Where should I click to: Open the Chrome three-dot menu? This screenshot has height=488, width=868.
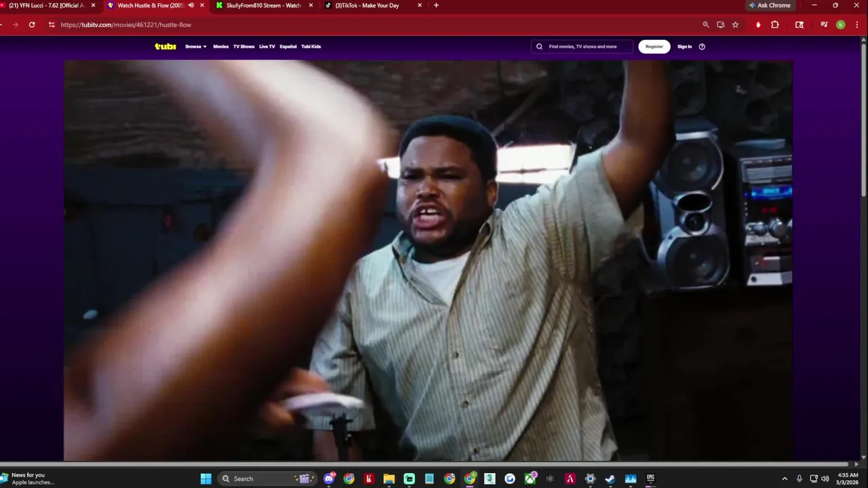(857, 24)
